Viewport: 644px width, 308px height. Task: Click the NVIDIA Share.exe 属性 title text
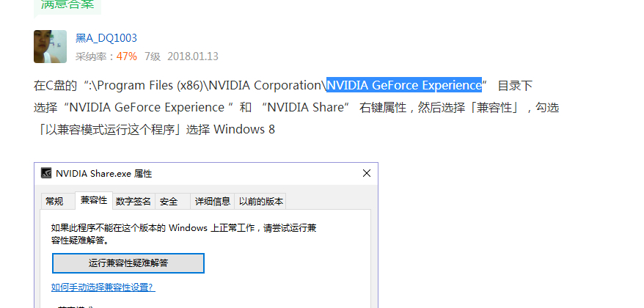pyautogui.click(x=104, y=174)
